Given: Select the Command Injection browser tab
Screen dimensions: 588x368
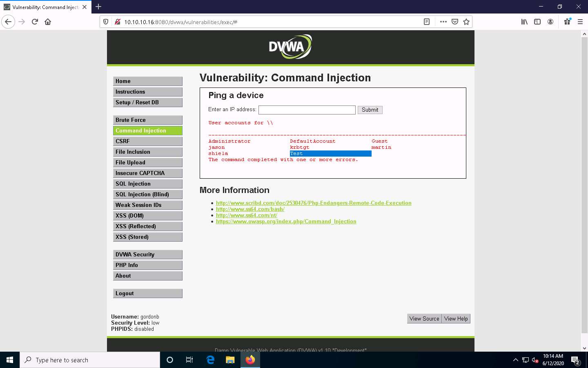Looking at the screenshot, I should click(45, 7).
